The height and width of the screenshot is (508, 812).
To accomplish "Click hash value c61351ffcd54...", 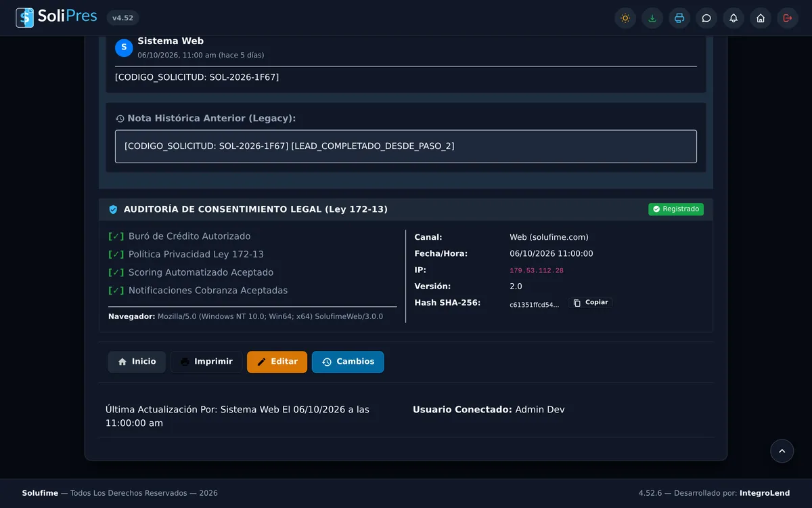I will pyautogui.click(x=535, y=305).
